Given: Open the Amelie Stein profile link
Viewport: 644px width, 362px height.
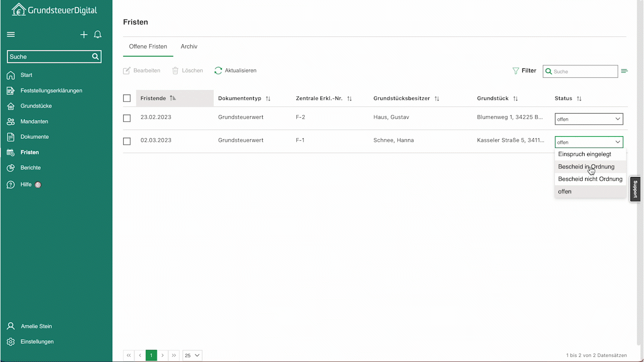Looking at the screenshot, I should coord(36,326).
